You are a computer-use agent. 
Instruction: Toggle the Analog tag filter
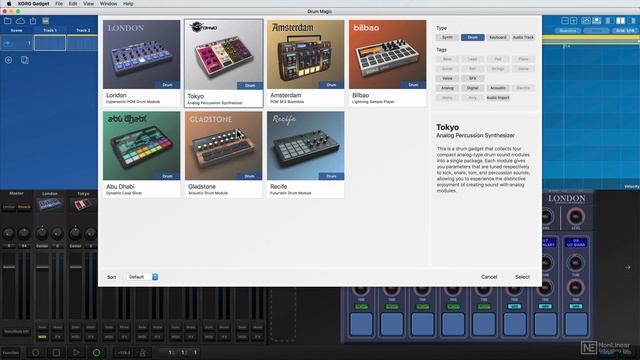[x=447, y=88]
